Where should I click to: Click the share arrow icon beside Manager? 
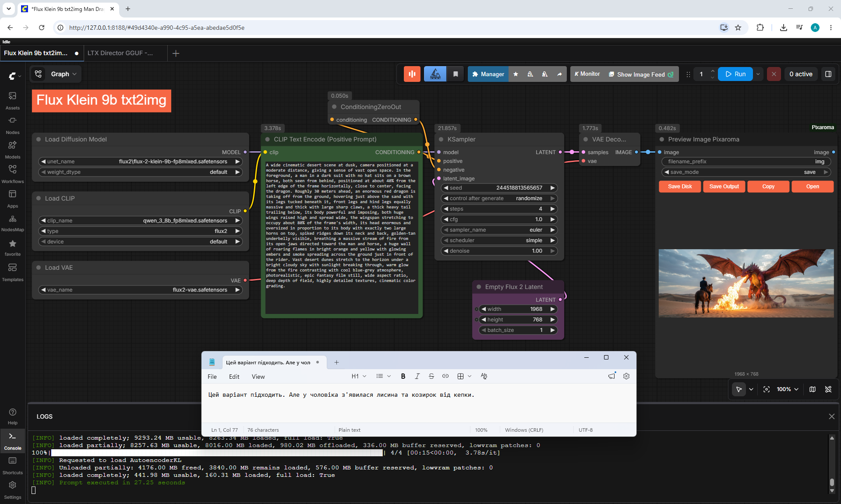pos(559,74)
